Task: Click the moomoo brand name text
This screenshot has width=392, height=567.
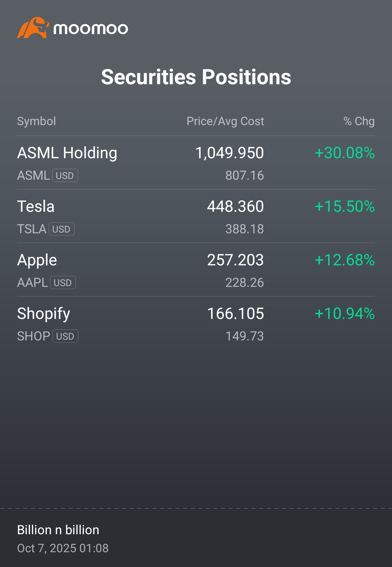Action: tap(91, 29)
